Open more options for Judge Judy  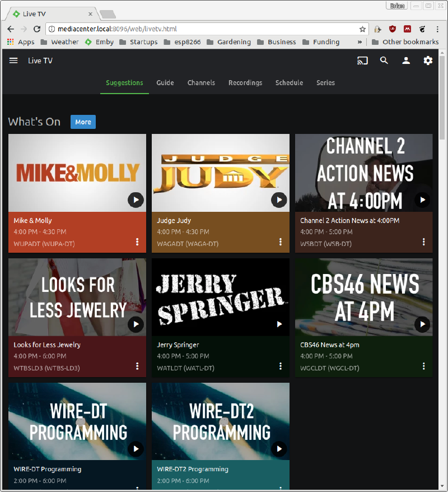[280, 242]
